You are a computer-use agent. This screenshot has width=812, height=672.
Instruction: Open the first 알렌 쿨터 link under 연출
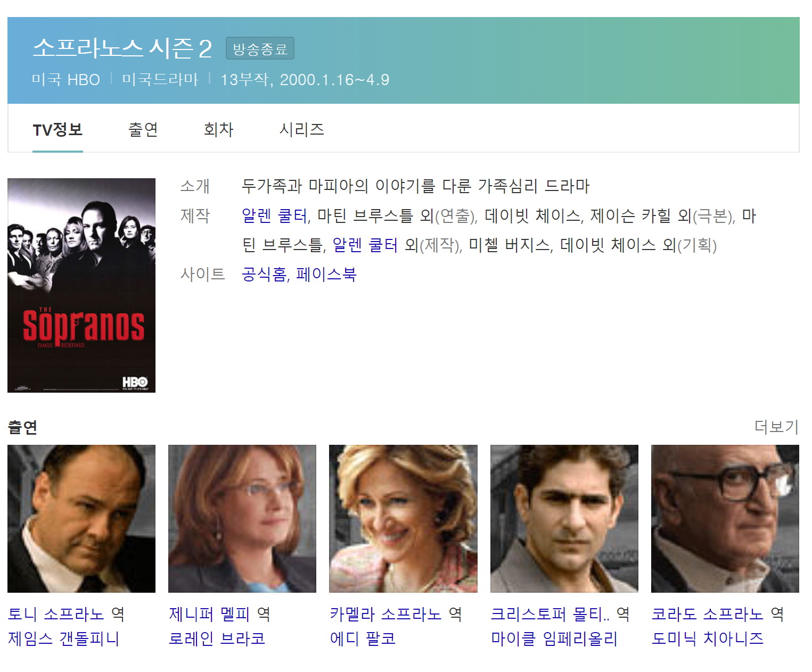275,215
